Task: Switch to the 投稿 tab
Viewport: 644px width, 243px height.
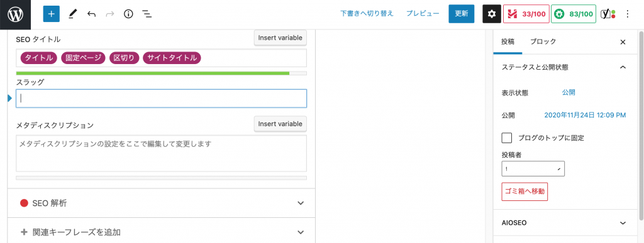Action: click(508, 41)
